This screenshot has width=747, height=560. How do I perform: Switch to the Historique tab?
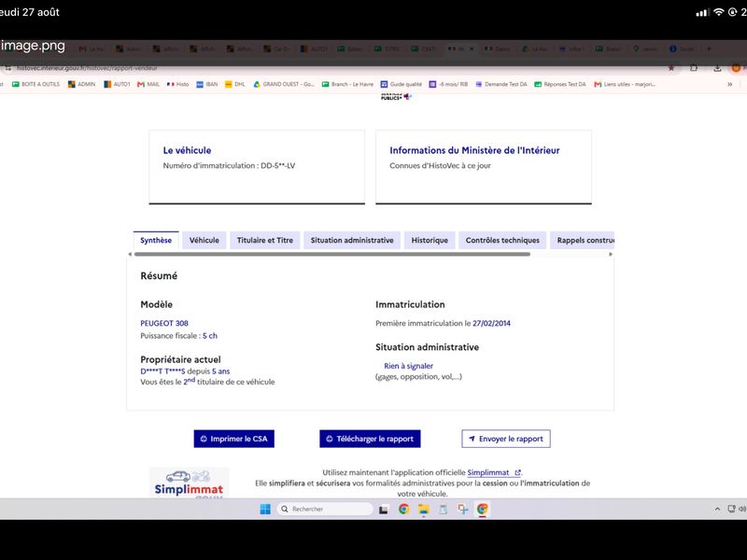tap(430, 241)
